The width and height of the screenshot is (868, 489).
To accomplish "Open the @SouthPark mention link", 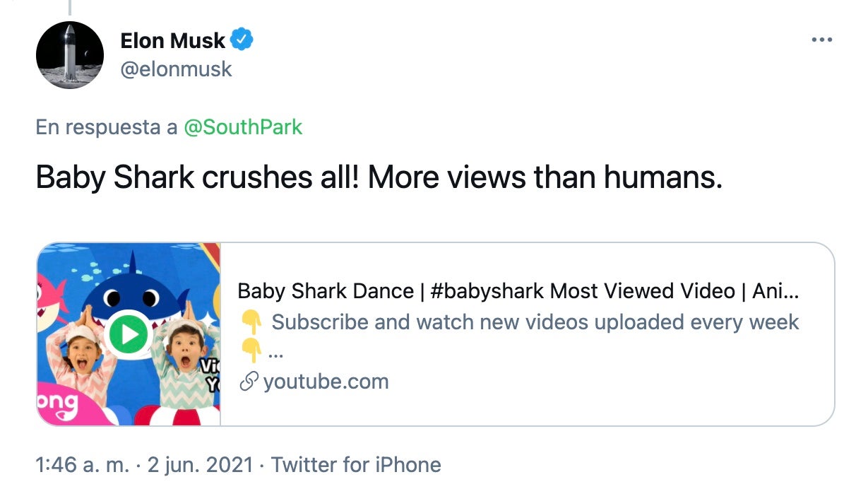I will [x=243, y=127].
